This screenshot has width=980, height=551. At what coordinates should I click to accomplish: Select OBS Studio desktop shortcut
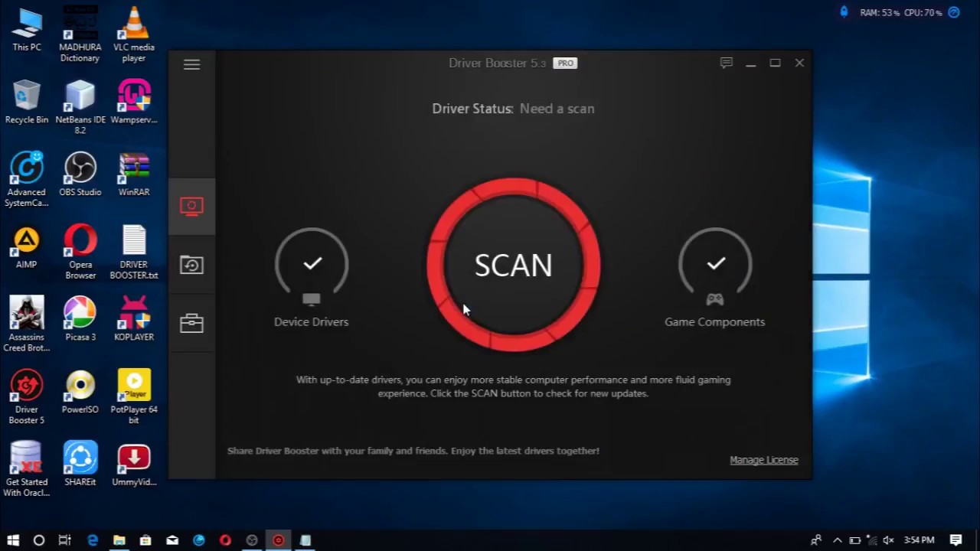80,175
